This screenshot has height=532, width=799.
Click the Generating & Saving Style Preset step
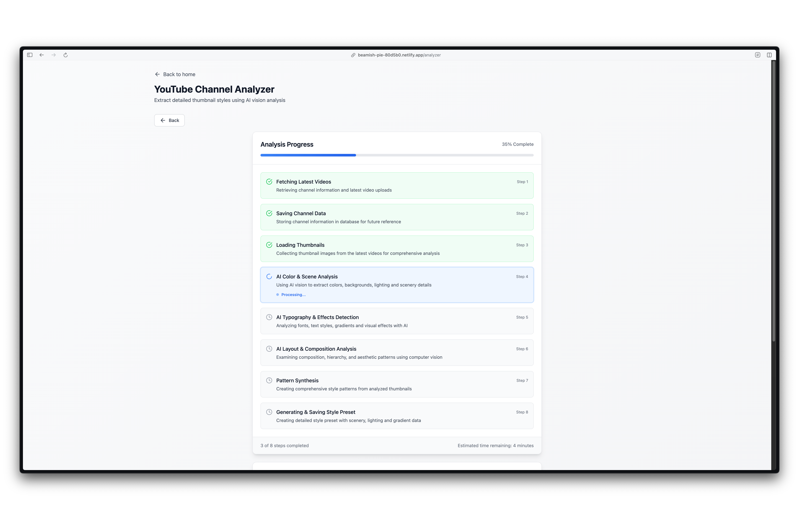[x=397, y=416]
